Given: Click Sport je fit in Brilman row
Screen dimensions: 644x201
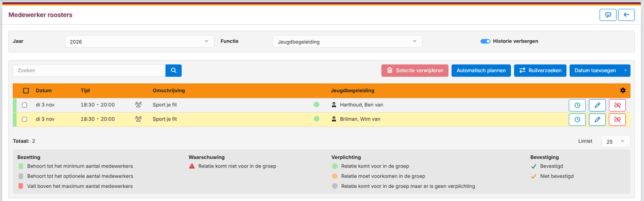Looking at the screenshot, I should [165, 119].
